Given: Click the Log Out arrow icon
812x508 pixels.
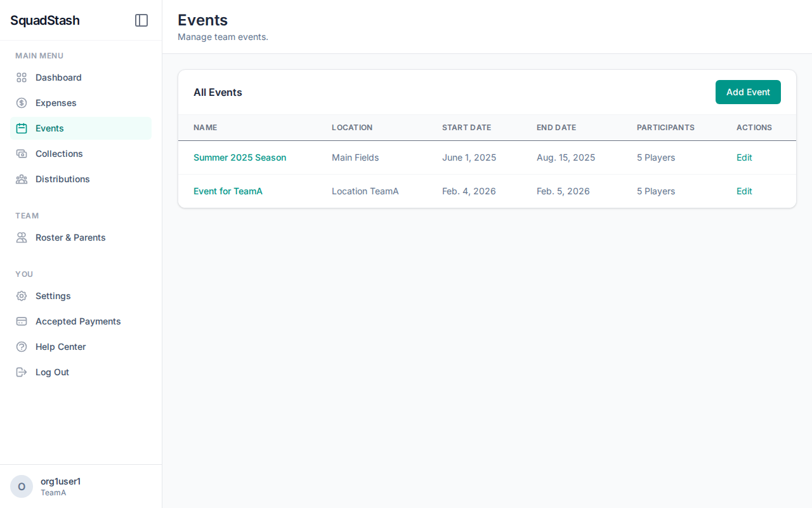Looking at the screenshot, I should [21, 371].
